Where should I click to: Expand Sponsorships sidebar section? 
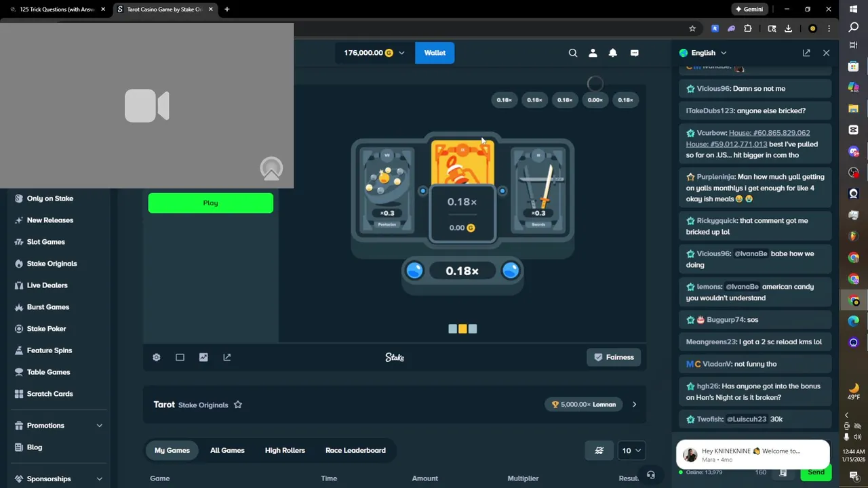pyautogui.click(x=58, y=479)
